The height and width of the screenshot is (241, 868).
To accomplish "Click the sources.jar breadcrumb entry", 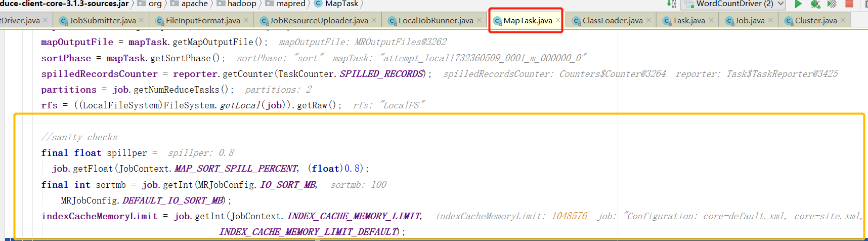I will point(64,4).
